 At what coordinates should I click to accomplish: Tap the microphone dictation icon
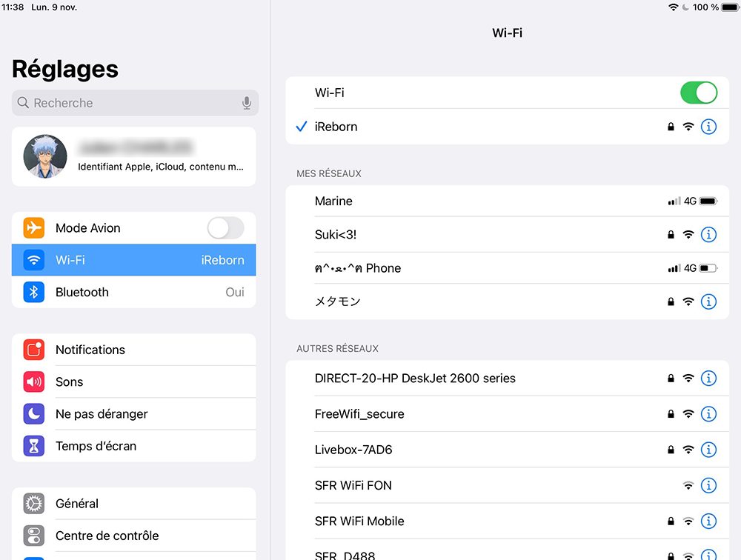[247, 103]
